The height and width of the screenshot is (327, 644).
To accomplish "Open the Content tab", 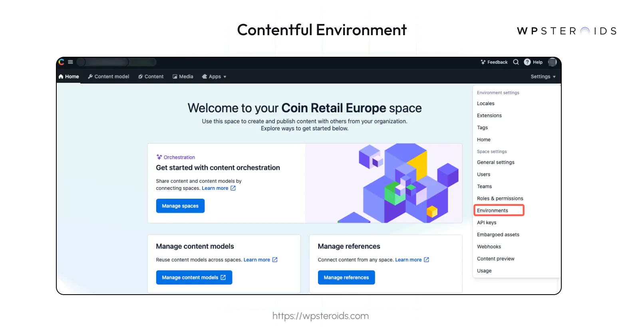I will [151, 76].
